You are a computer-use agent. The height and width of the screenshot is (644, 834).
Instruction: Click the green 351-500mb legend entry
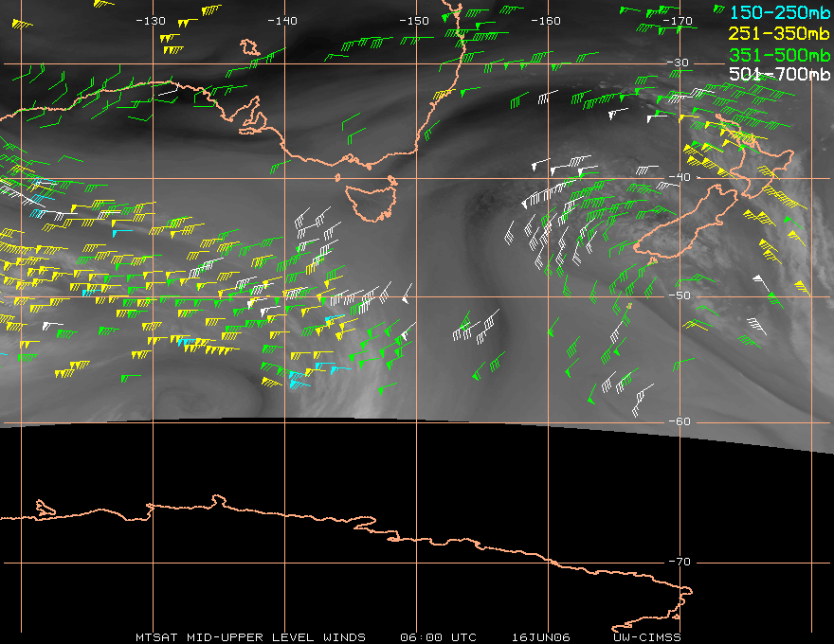(x=779, y=55)
